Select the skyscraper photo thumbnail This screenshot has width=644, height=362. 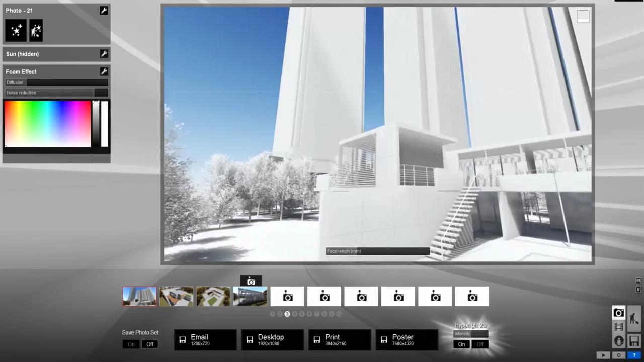coord(139,296)
